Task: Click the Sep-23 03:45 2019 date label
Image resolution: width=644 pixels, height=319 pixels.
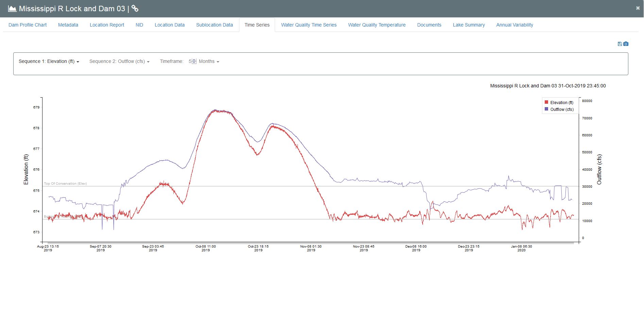Action: click(x=153, y=248)
